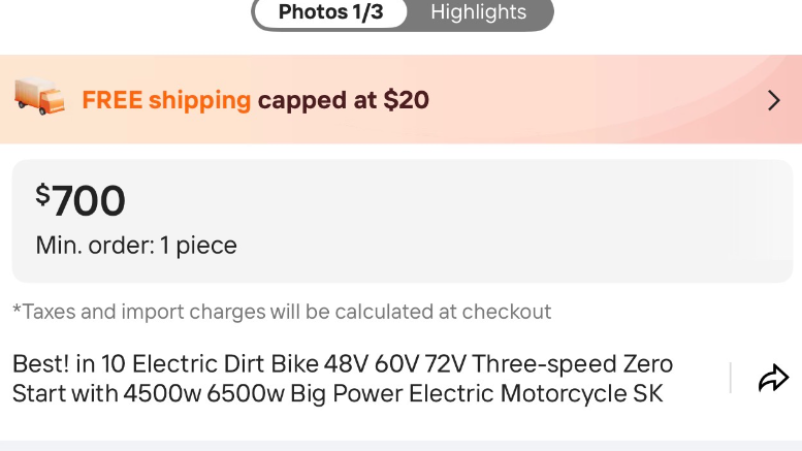Image resolution: width=802 pixels, height=451 pixels.
Task: Click the grey separator strip at the bottom
Action: [x=401, y=446]
